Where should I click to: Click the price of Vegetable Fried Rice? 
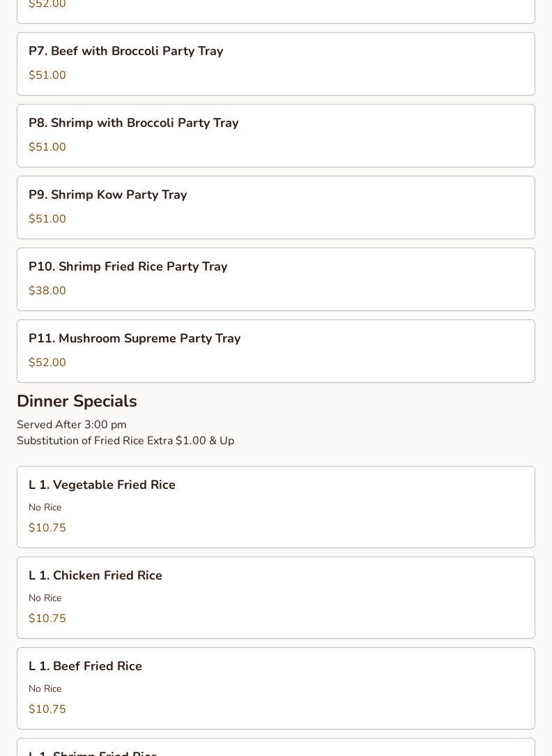[x=47, y=528]
